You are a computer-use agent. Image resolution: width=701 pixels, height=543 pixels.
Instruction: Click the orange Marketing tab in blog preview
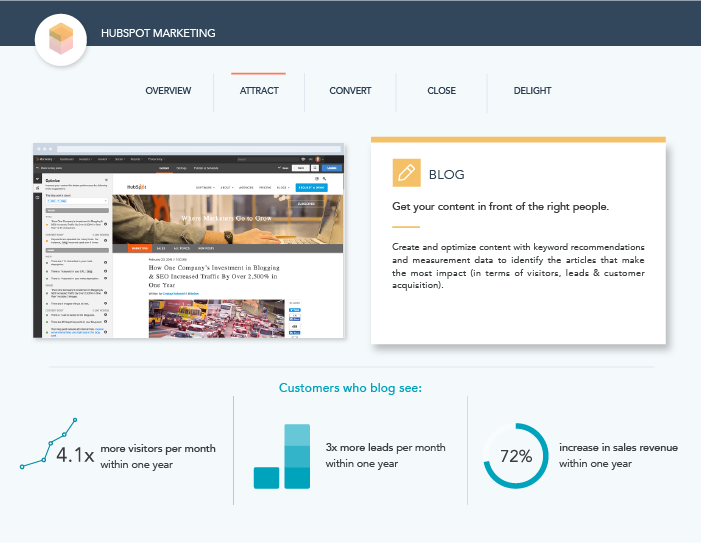coord(140,248)
